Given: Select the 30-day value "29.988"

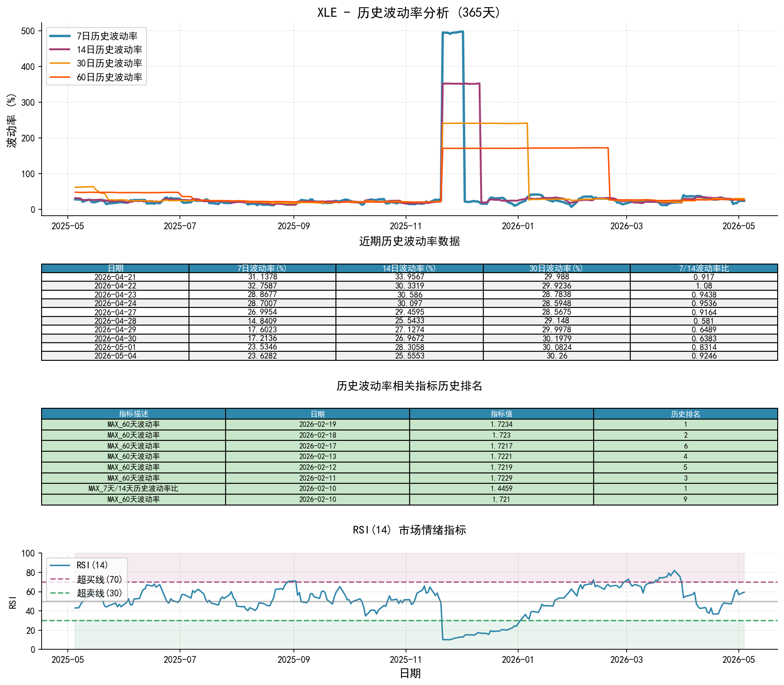Looking at the screenshot, I should click(557, 277).
